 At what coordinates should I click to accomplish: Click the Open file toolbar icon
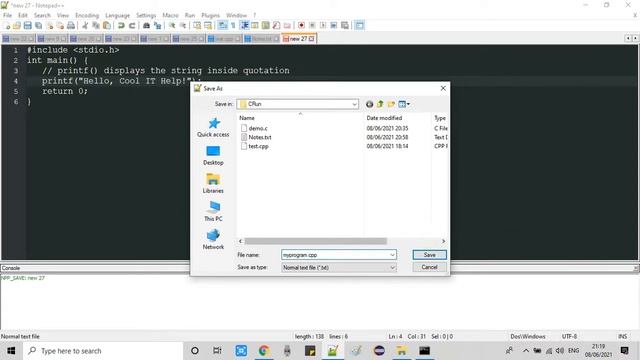17,25
